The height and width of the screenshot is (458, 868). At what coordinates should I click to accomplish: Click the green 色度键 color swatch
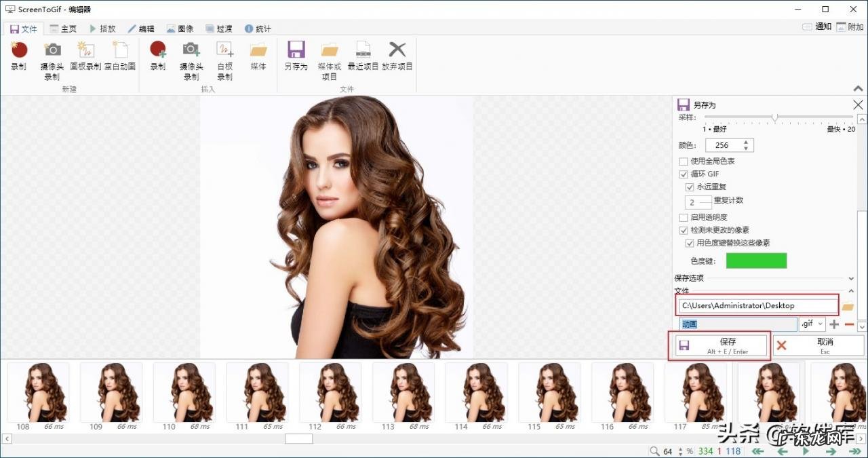756,261
